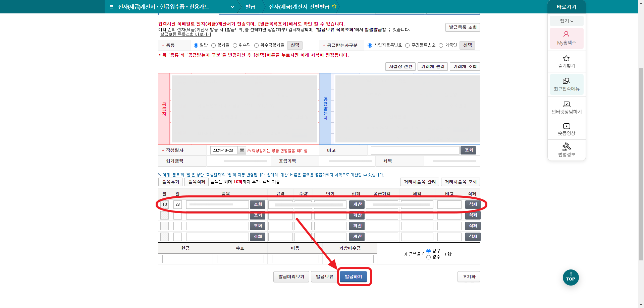
Task: Click 조회 in last item row
Action: pos(258,237)
